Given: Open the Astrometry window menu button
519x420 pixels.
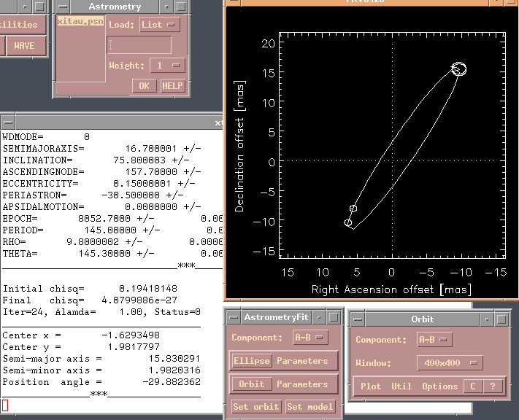Looking at the screenshot, I should click(x=62, y=7).
